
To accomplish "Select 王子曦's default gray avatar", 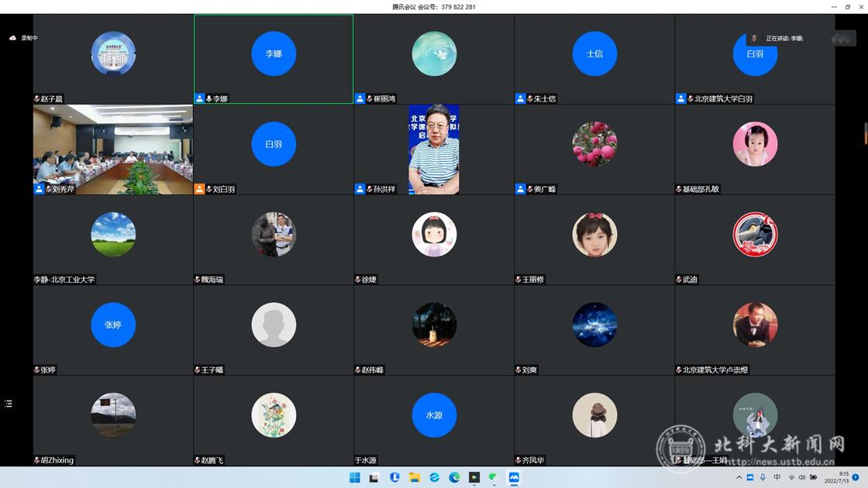I will point(274,325).
